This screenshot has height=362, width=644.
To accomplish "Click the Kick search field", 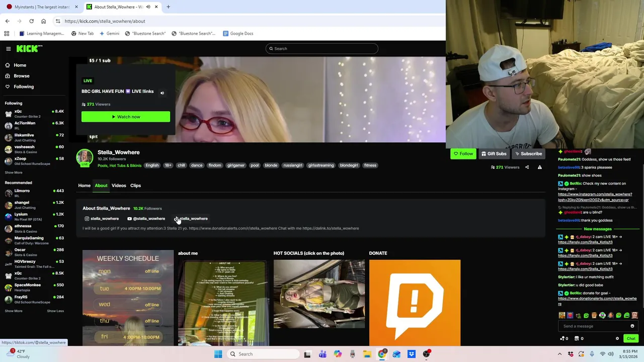I will point(322,49).
